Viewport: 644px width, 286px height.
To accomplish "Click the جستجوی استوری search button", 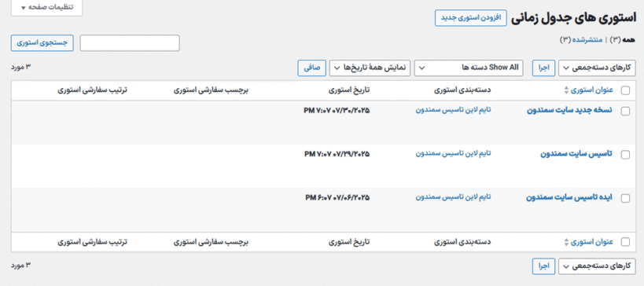I will [x=42, y=43].
